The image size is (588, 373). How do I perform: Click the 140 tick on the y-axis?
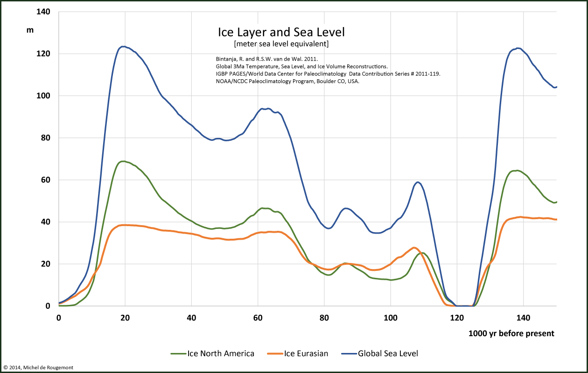pos(43,12)
